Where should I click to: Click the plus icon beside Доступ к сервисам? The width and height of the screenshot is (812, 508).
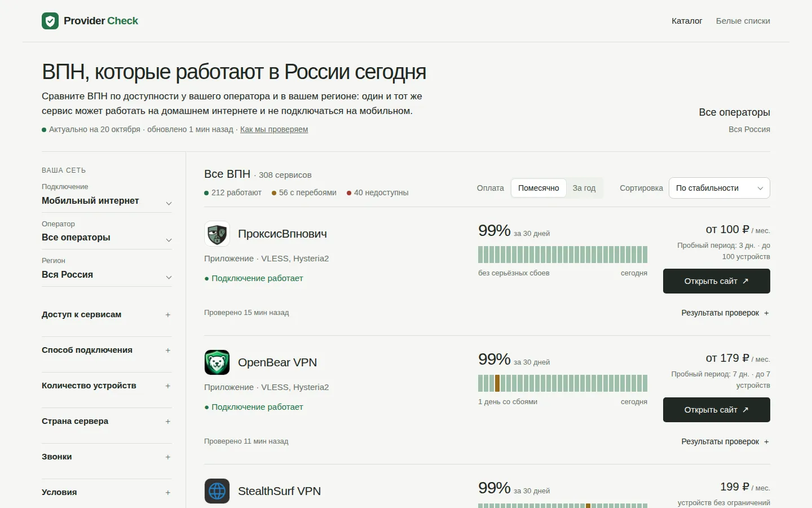(168, 315)
